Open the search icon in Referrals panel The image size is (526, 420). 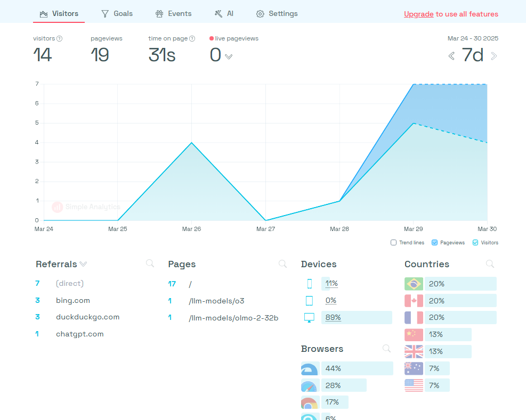coord(150,263)
